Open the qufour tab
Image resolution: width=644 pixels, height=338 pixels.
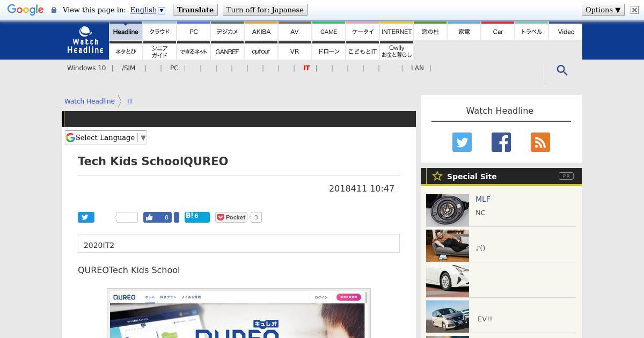261,51
